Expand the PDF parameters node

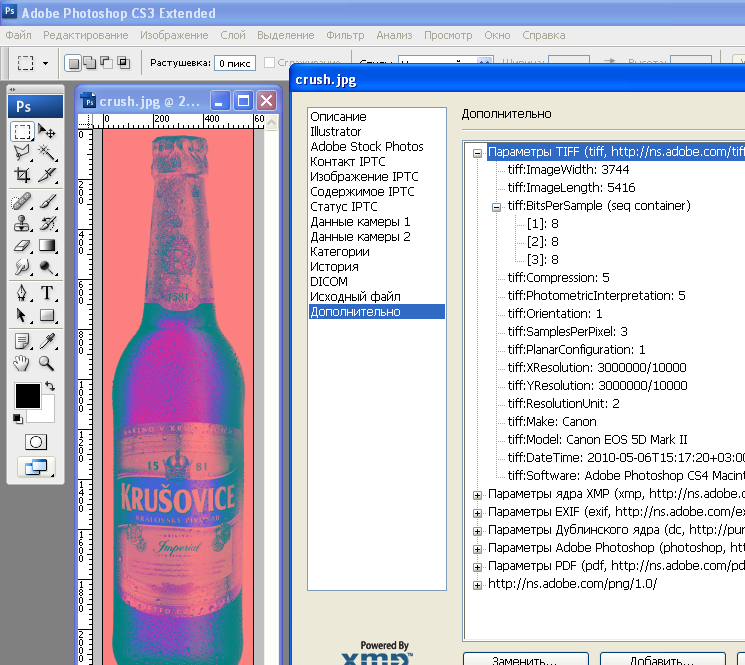click(478, 567)
